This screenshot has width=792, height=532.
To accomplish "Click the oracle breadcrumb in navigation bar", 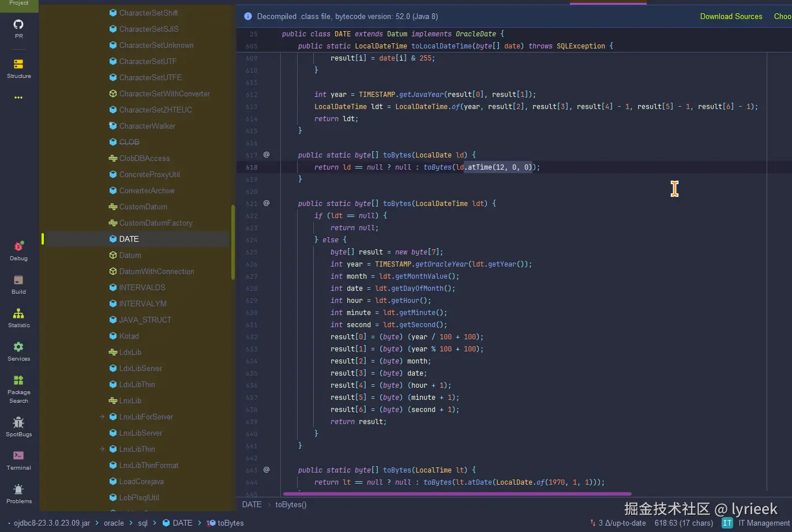I will coord(114,523).
